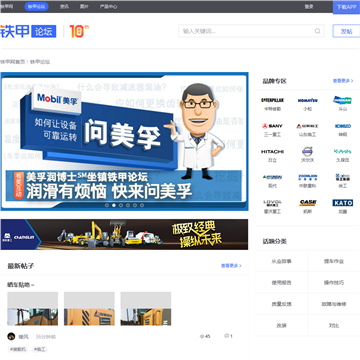Click the 铁甲论坛 site logo

(x=28, y=31)
